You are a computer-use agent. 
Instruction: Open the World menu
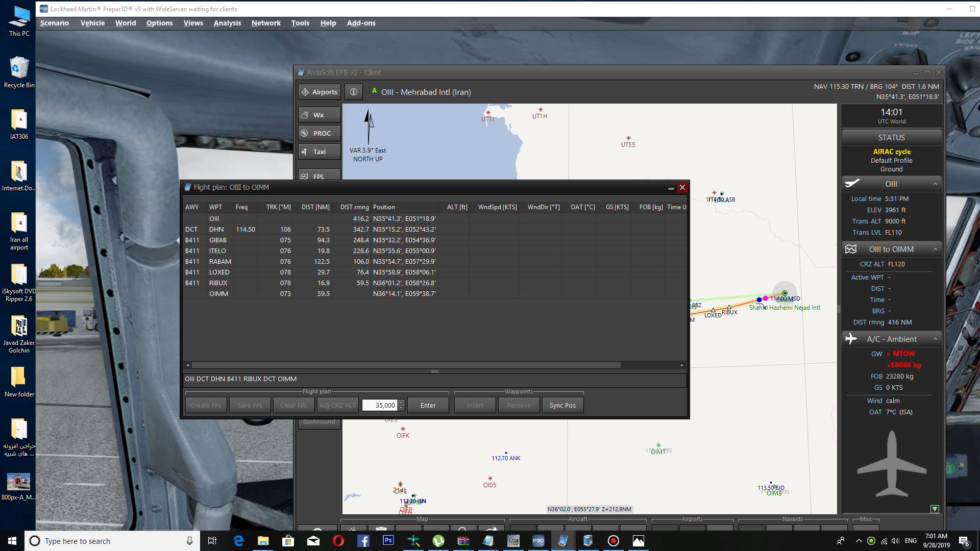coord(126,23)
